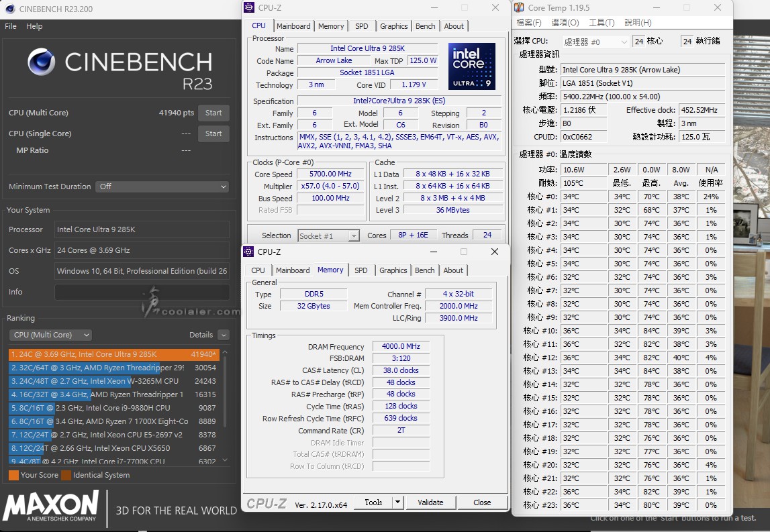Click the Core Temp thermometer icon in title bar

pyautogui.click(x=519, y=8)
